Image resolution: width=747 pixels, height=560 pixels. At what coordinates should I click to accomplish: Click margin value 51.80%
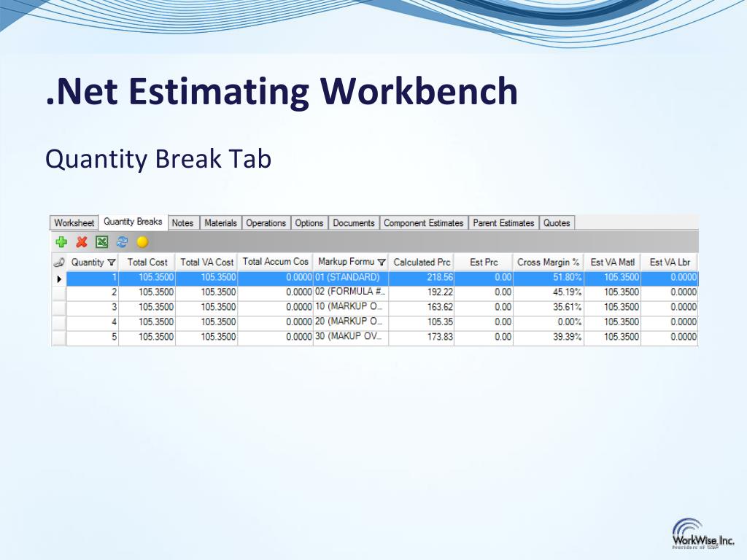click(549, 278)
